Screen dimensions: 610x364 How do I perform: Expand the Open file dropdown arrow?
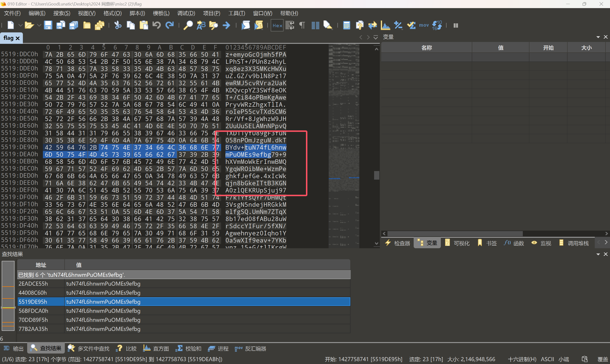(x=39, y=25)
